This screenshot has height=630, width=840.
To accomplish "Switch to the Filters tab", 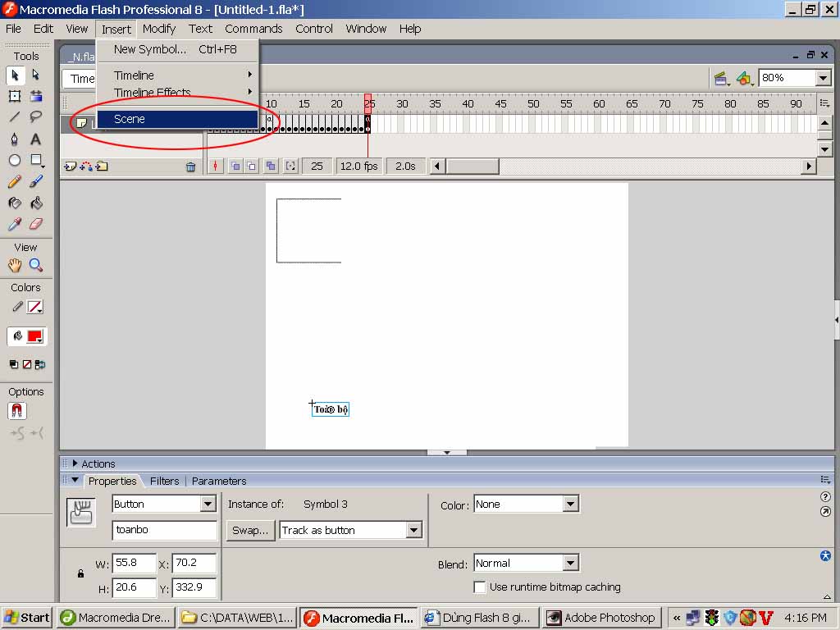I will coord(164,481).
